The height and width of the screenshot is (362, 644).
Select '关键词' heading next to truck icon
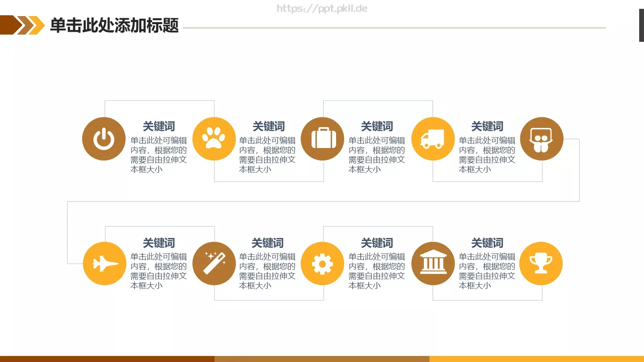coord(487,126)
